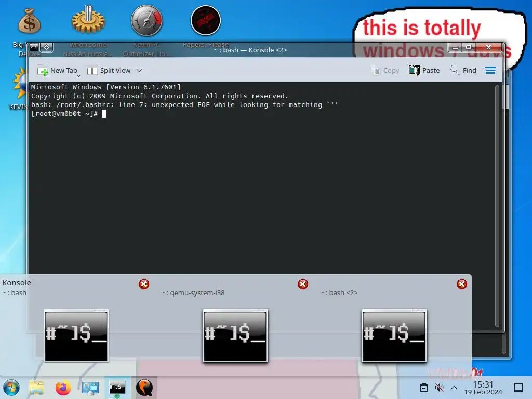Open the Start menu orb
The height and width of the screenshot is (399, 532).
click(x=11, y=388)
